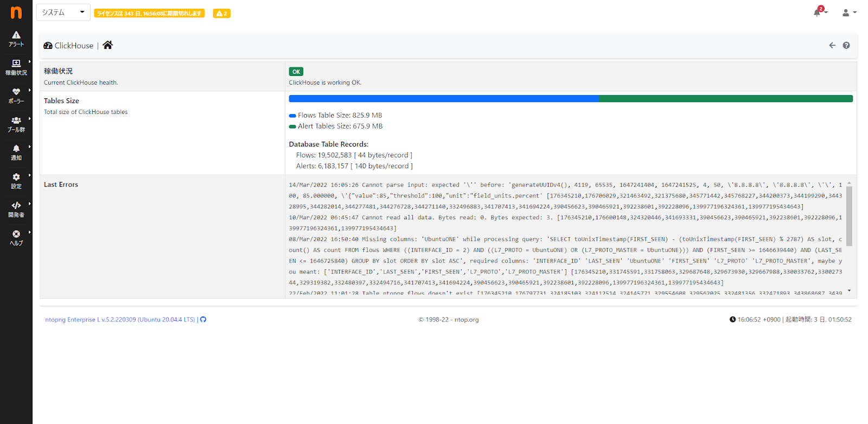Open the notifications bell with badge 2
The height and width of the screenshot is (424, 868).
point(819,11)
